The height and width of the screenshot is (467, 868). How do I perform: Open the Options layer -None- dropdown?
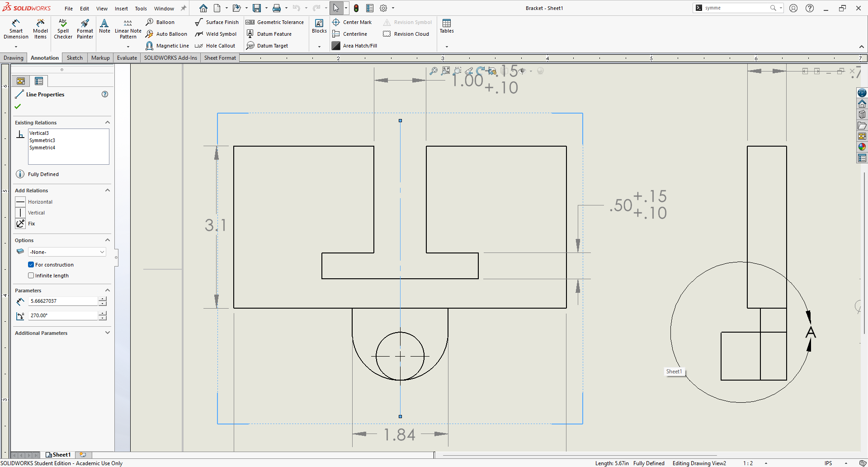click(x=67, y=252)
